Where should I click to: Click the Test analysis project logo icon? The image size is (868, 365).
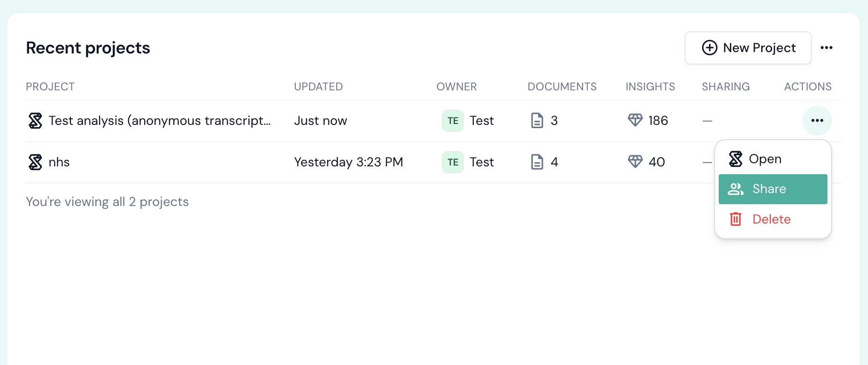pos(35,121)
